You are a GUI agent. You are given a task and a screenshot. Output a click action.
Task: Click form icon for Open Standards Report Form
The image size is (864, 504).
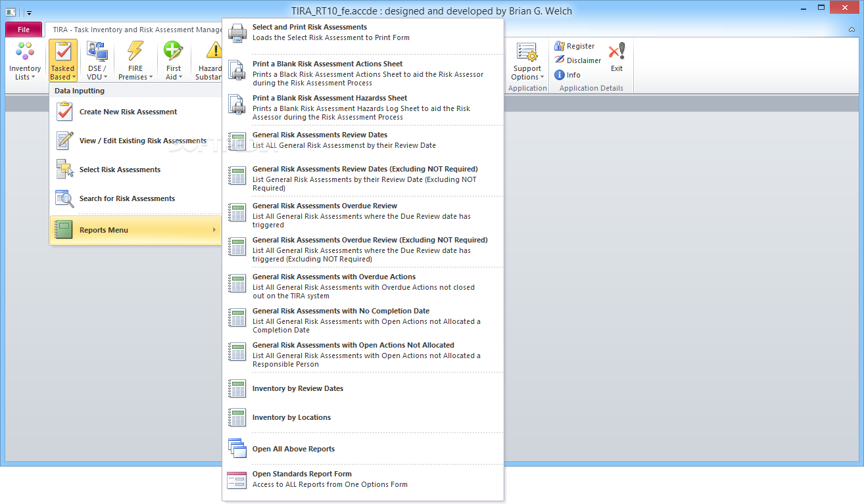(237, 480)
